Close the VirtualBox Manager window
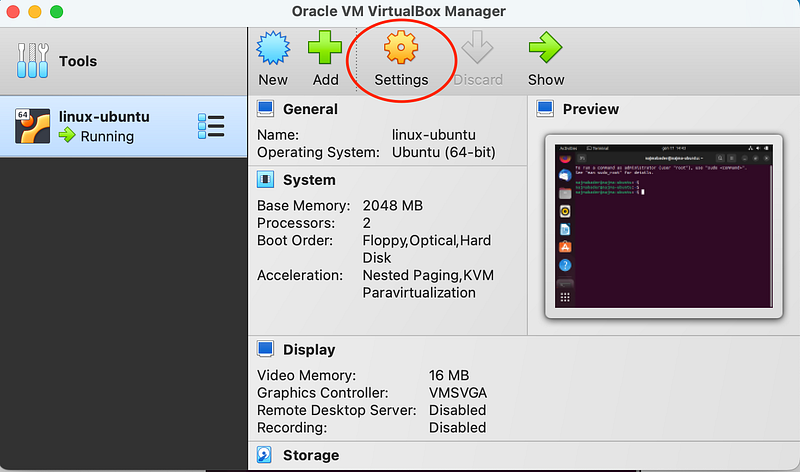 pyautogui.click(x=13, y=11)
